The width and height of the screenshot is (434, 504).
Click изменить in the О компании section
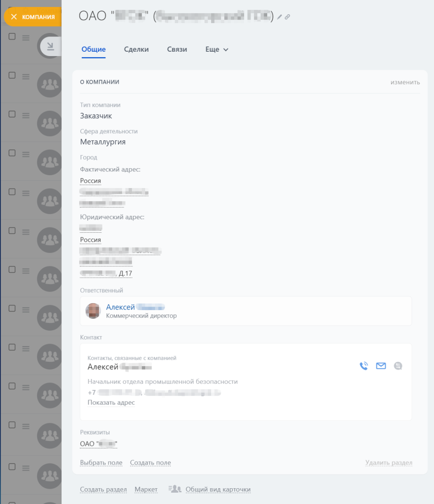coord(405,82)
